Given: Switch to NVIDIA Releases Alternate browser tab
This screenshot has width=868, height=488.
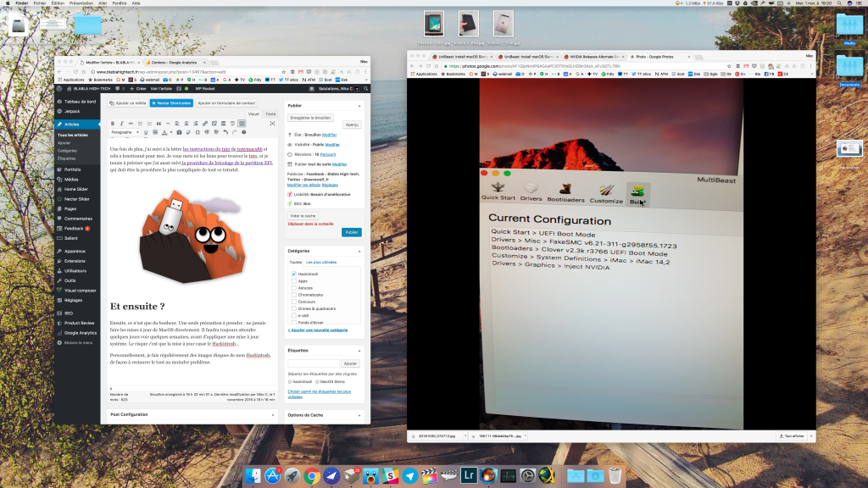Looking at the screenshot, I should pos(593,57).
